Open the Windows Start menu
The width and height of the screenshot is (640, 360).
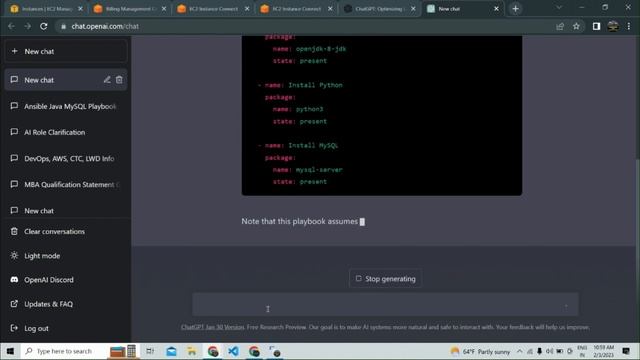[10, 351]
